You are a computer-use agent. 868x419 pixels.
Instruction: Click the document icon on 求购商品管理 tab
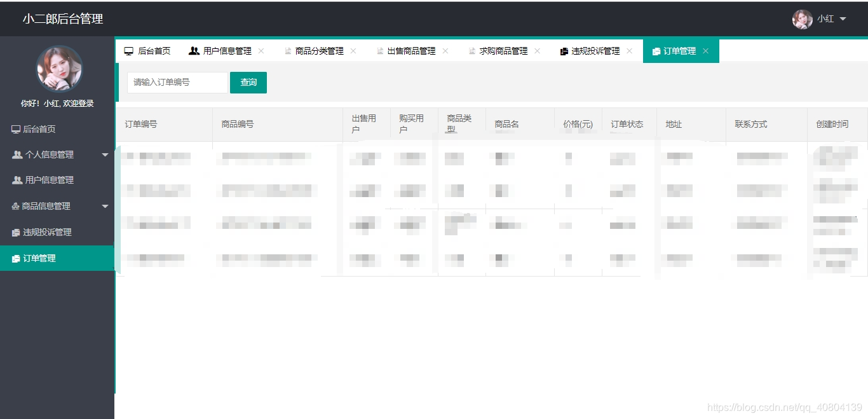tap(472, 52)
